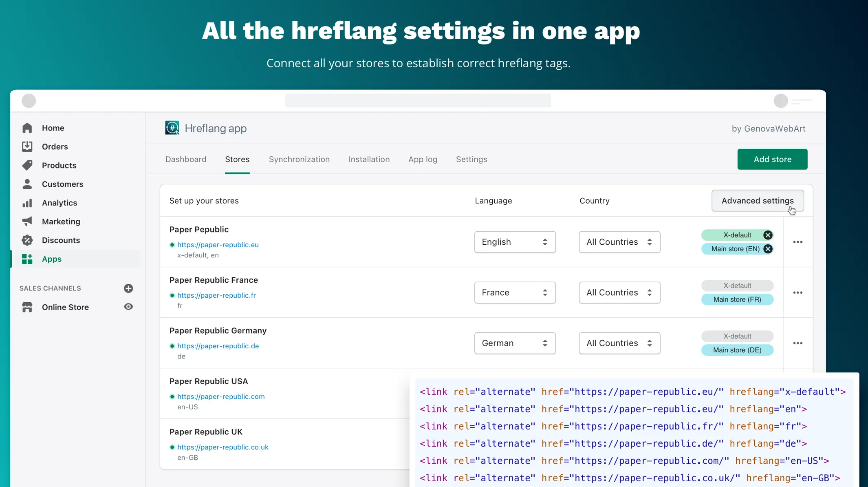Click the Main store (FR) tag
868x487 pixels.
(x=737, y=299)
